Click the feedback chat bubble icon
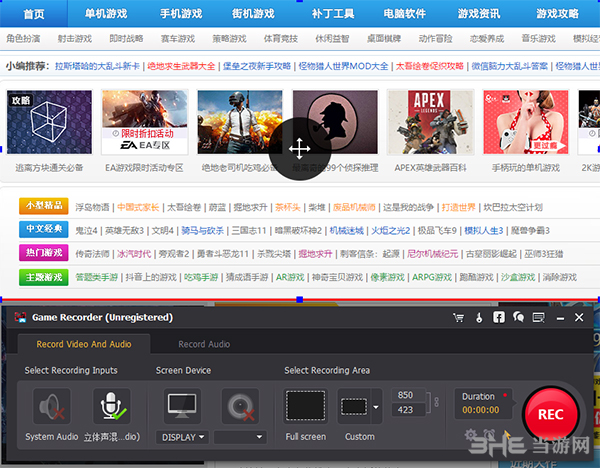600x468 pixels. [518, 317]
